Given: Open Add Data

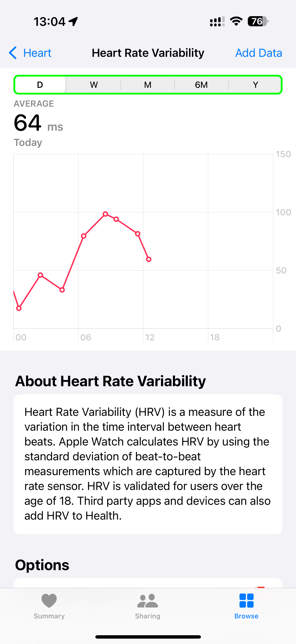Looking at the screenshot, I should click(259, 53).
